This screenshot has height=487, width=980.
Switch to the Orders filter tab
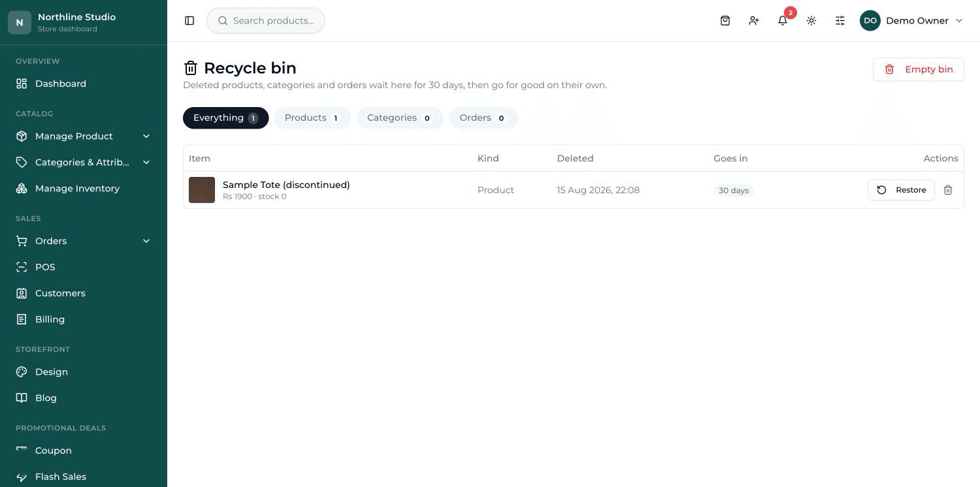click(483, 118)
